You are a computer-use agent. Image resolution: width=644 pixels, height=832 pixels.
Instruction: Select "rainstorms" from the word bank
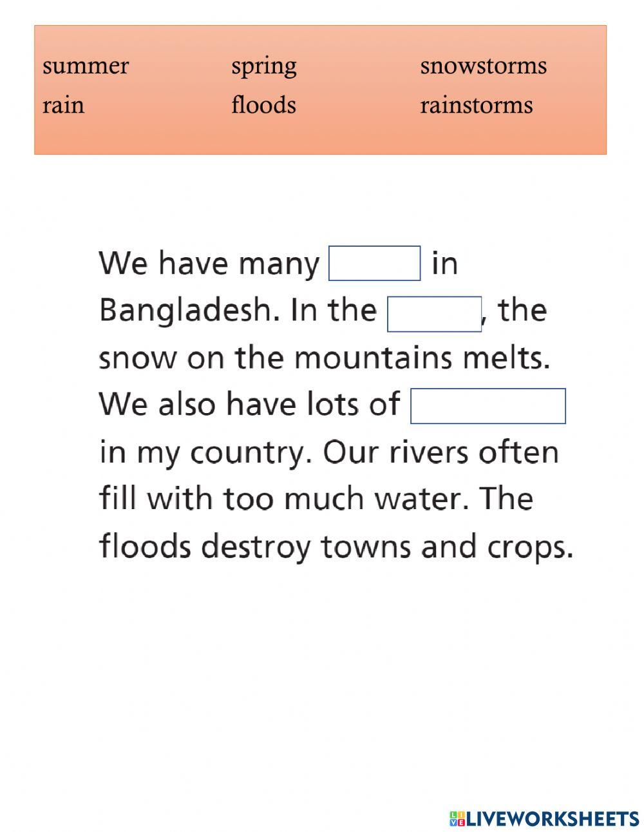point(476,105)
